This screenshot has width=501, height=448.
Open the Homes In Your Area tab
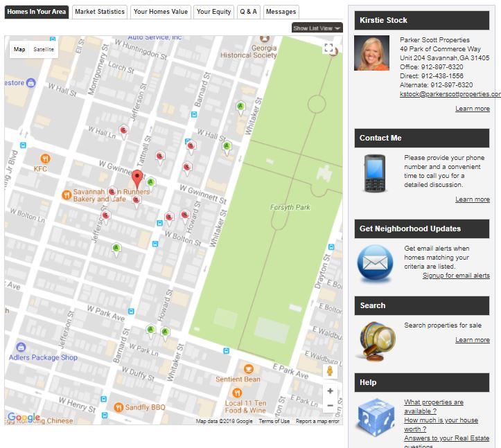[37, 12]
